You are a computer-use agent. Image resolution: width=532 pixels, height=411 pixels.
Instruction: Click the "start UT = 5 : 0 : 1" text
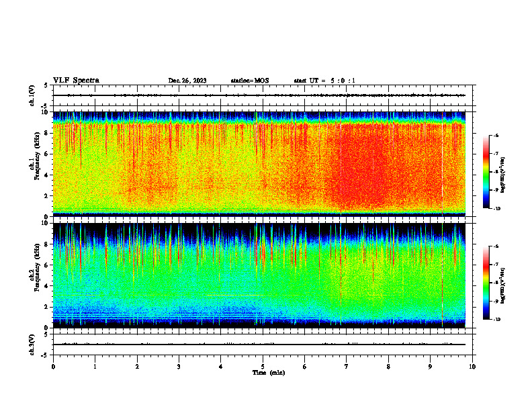[x=324, y=81]
